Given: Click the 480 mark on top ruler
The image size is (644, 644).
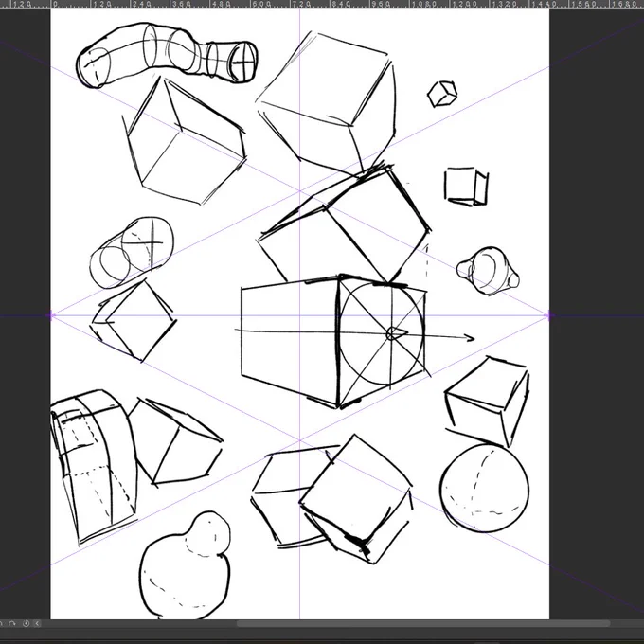Looking at the screenshot, I should (x=222, y=4).
